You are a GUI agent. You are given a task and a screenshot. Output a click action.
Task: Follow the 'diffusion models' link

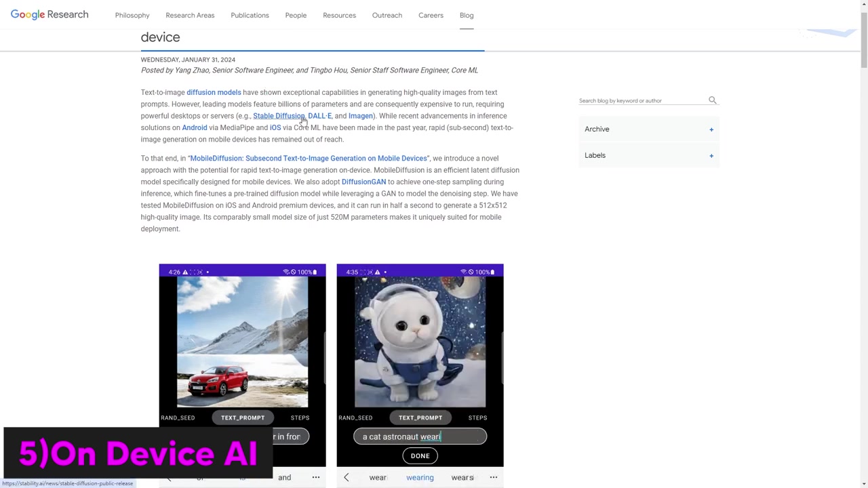(214, 92)
